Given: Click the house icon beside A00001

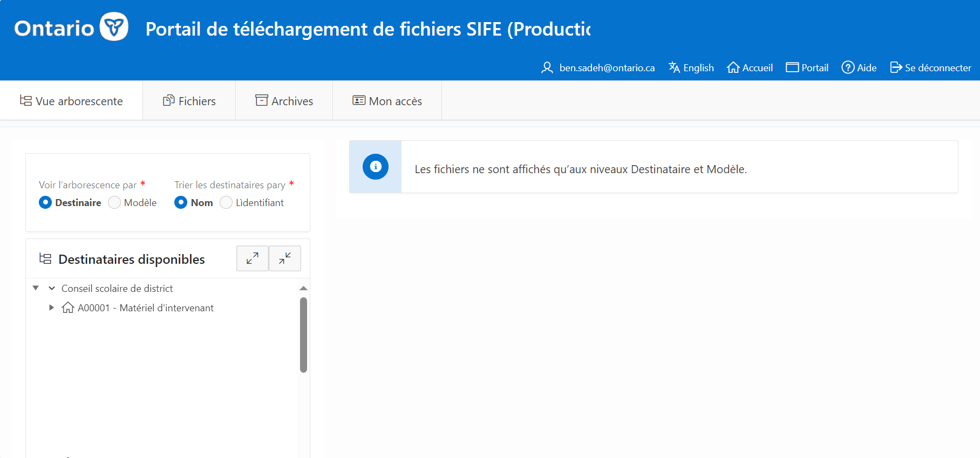Looking at the screenshot, I should (68, 307).
